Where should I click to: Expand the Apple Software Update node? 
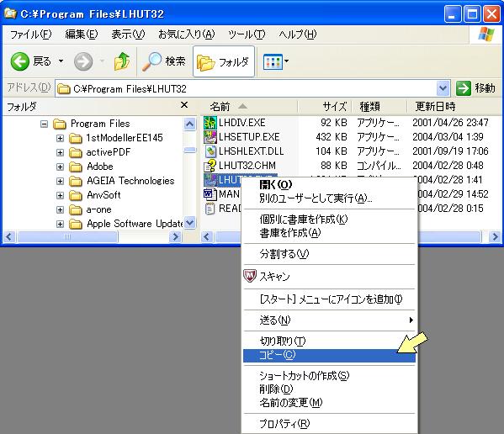click(x=60, y=224)
